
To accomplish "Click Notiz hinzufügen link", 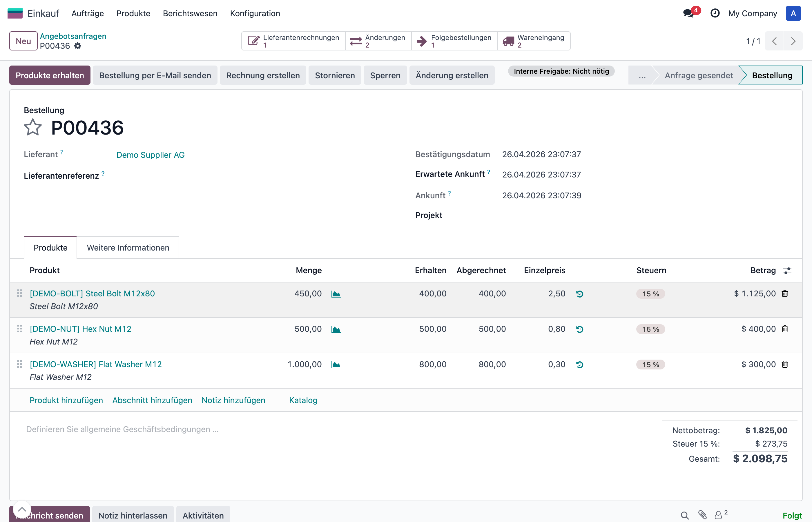I will (x=233, y=400).
